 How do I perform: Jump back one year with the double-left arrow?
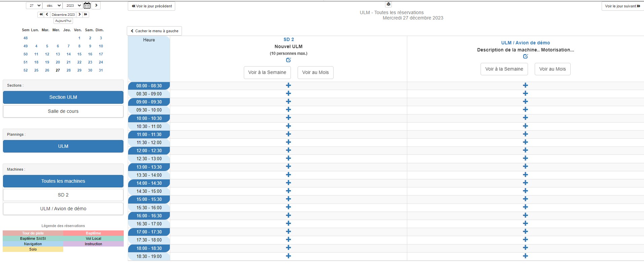coord(41,14)
